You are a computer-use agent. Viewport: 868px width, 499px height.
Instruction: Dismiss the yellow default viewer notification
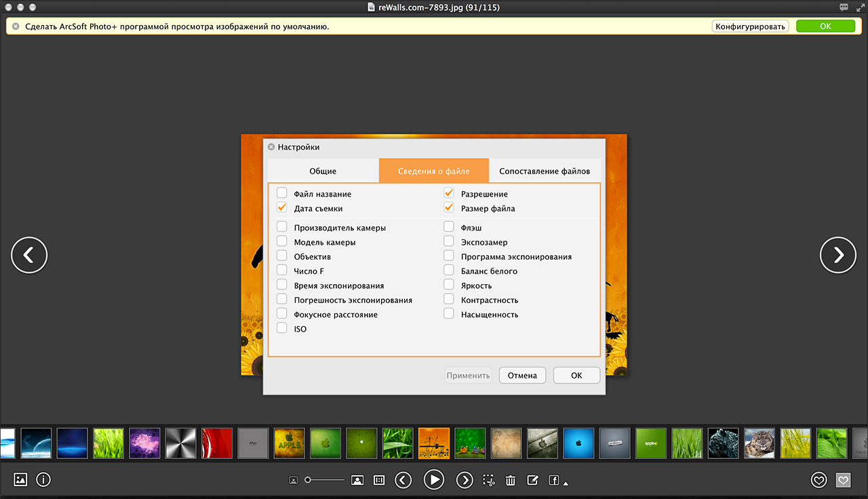click(x=16, y=26)
